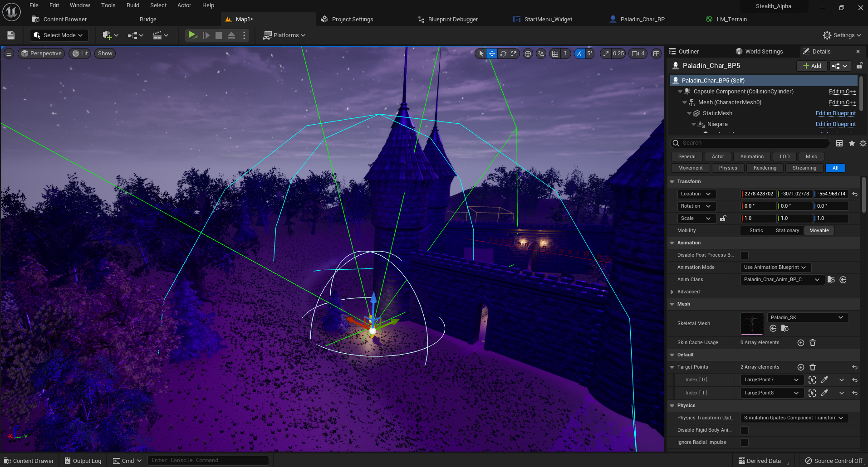
Task: Open the Build menu
Action: [x=133, y=5]
